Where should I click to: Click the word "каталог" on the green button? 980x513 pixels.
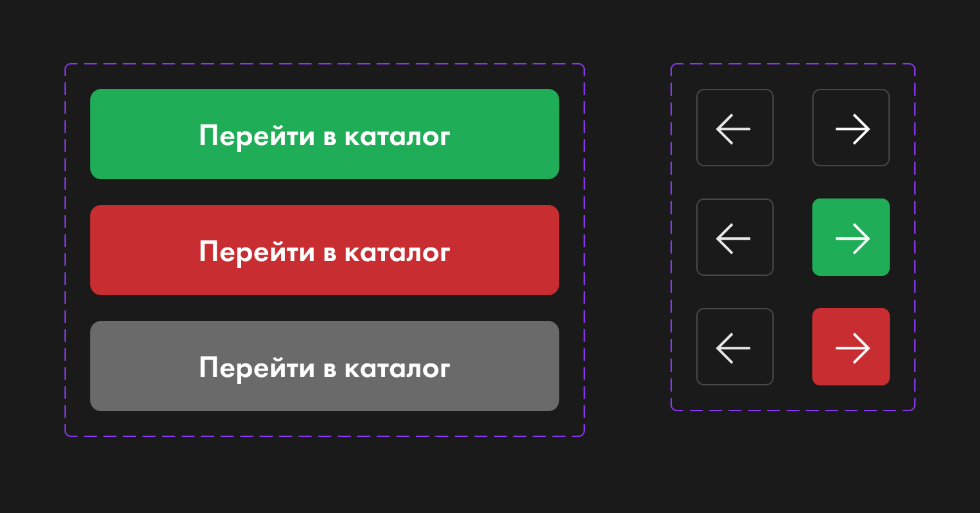point(397,136)
